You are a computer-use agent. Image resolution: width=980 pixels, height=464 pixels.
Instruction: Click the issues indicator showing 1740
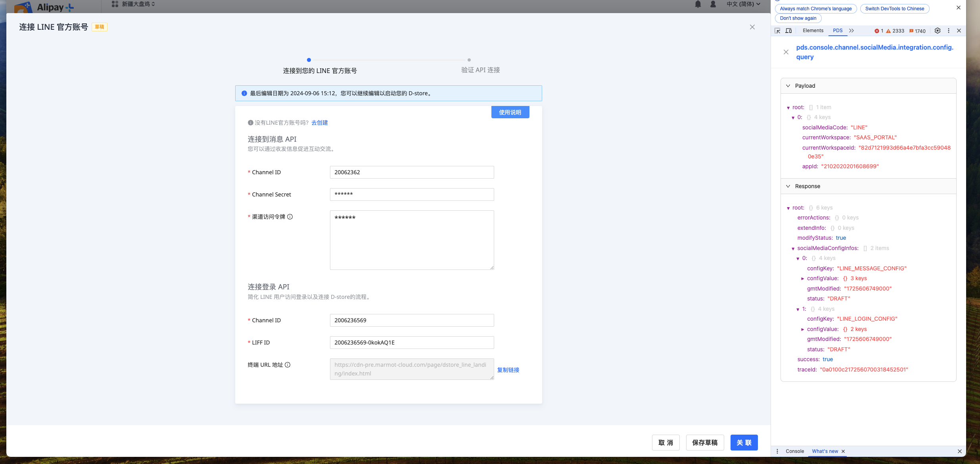pyautogui.click(x=917, y=31)
